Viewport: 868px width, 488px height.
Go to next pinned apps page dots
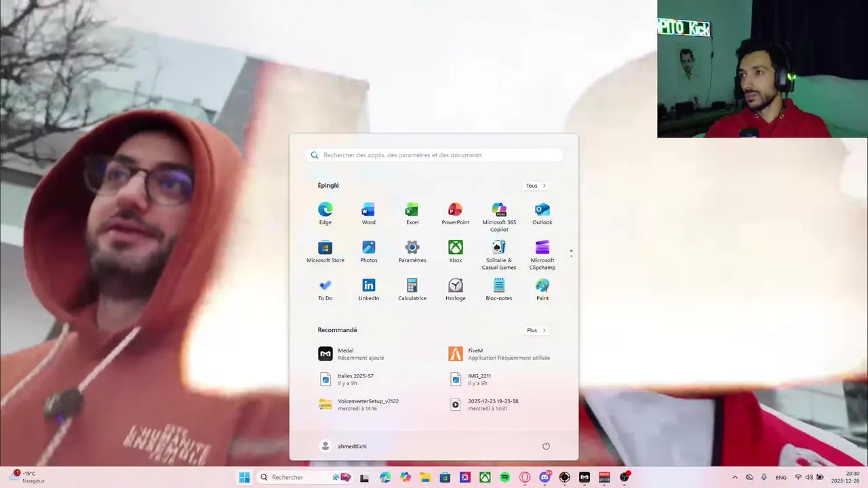[x=571, y=253]
